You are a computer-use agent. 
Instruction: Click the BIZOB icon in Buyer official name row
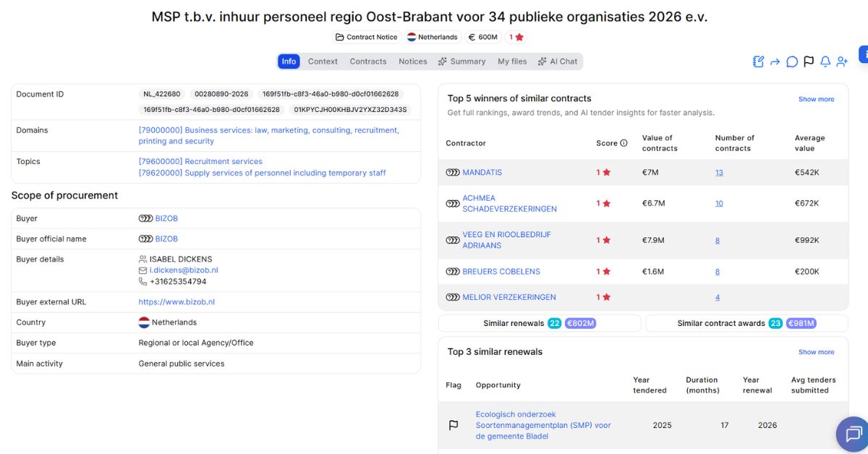click(145, 239)
